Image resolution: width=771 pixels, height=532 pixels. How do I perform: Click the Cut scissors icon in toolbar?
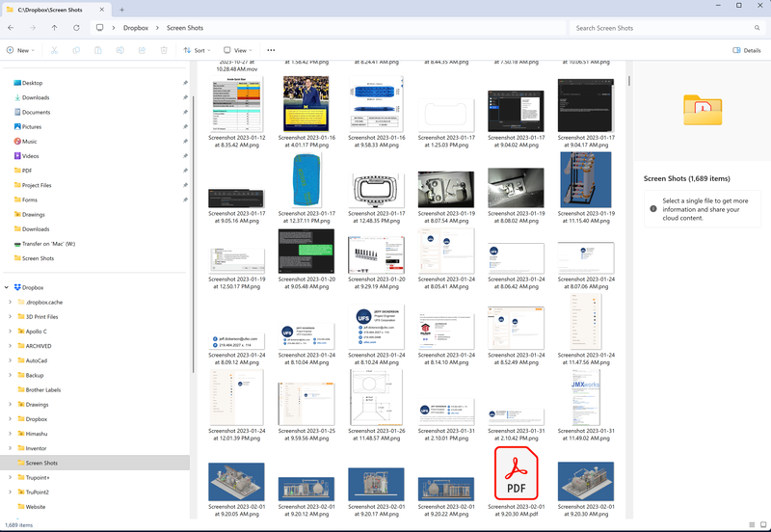[x=53, y=50]
